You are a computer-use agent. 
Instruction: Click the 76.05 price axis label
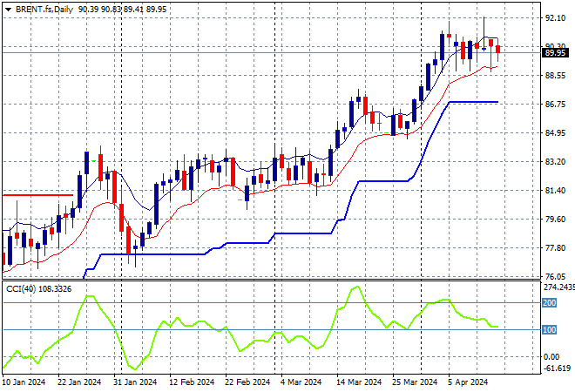pyautogui.click(x=556, y=276)
